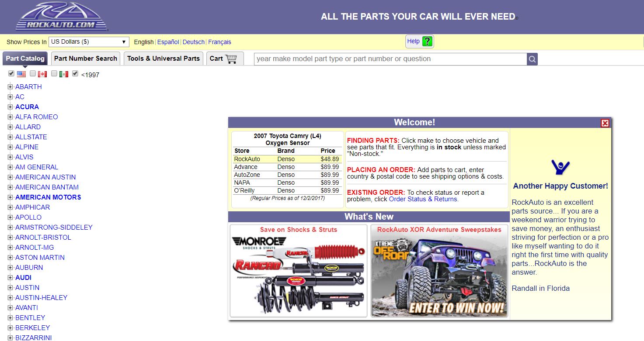Click the English language label

[144, 42]
